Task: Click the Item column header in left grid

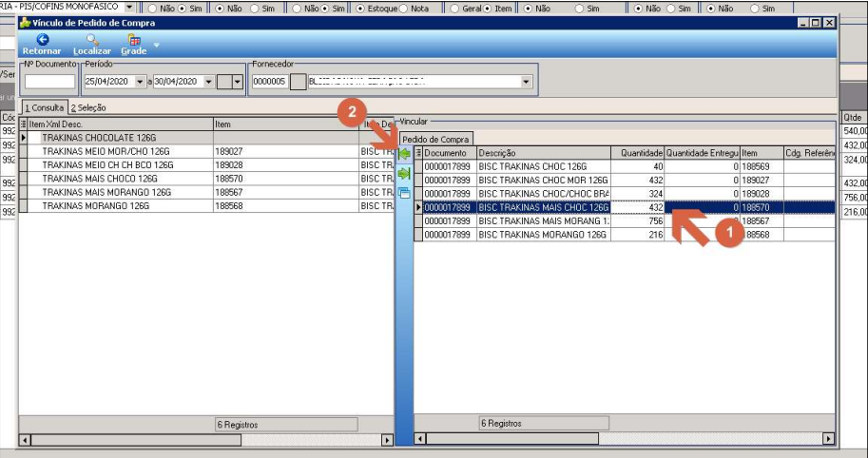Action: coord(285,124)
